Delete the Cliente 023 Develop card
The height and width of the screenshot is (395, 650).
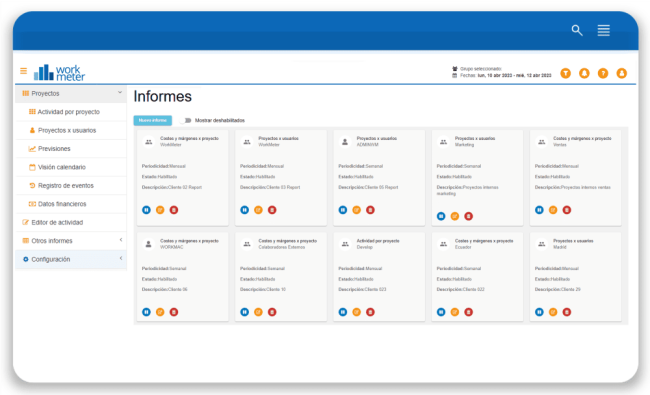pos(370,312)
